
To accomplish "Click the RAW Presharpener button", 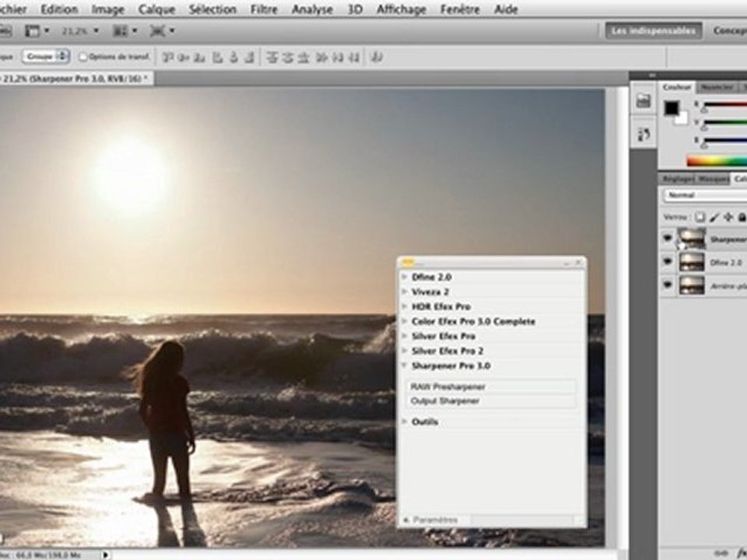I will coord(492,387).
